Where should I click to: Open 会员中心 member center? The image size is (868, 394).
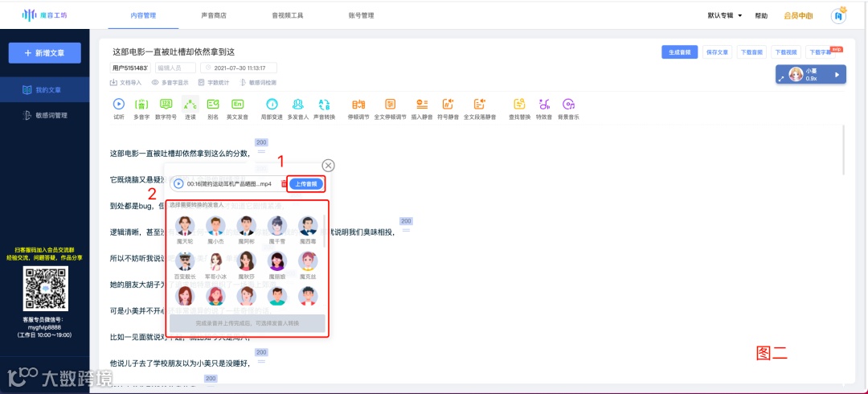point(798,16)
